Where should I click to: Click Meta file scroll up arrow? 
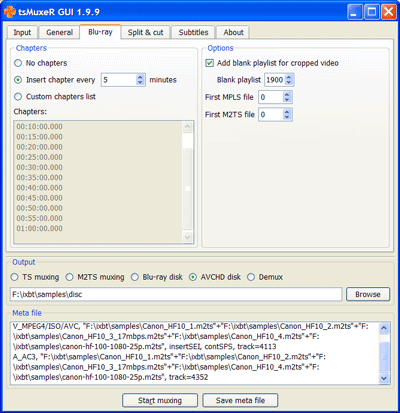[x=384, y=328]
